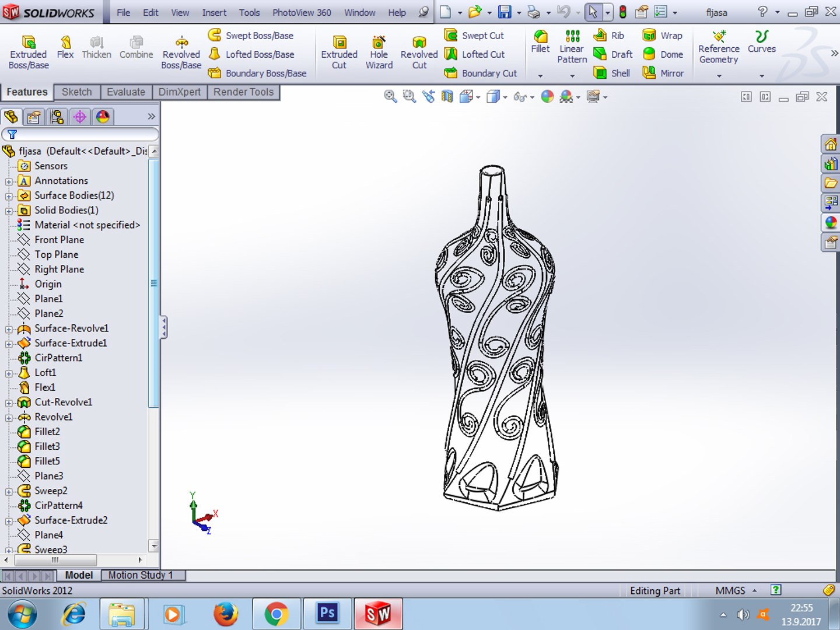The width and height of the screenshot is (840, 630).
Task: Open the Hole Wizard
Action: coord(379,52)
